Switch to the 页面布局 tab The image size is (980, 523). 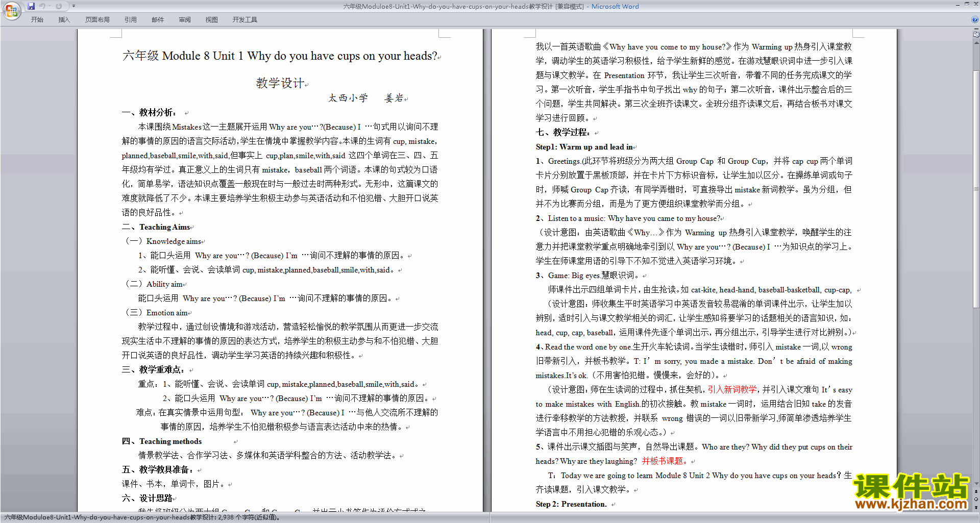(97, 20)
